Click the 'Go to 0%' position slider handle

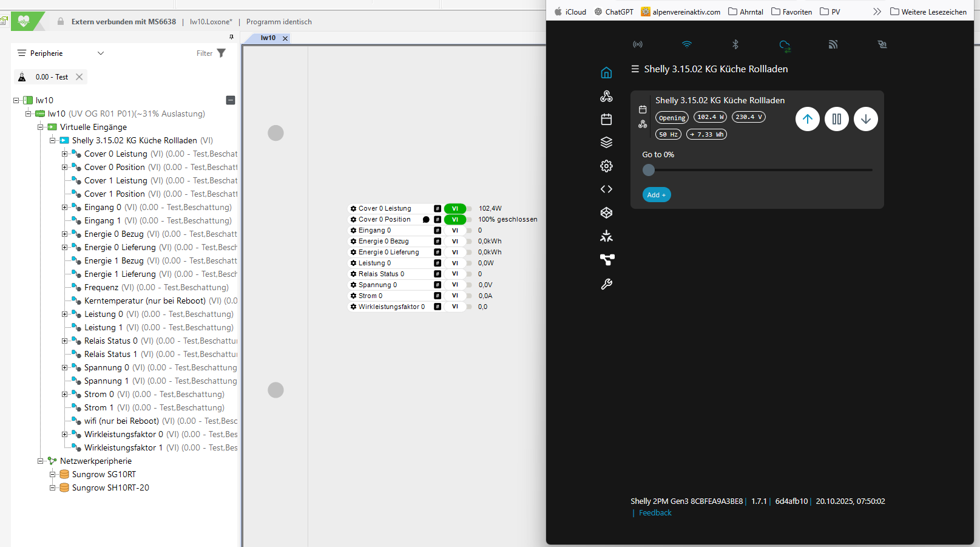pos(649,170)
